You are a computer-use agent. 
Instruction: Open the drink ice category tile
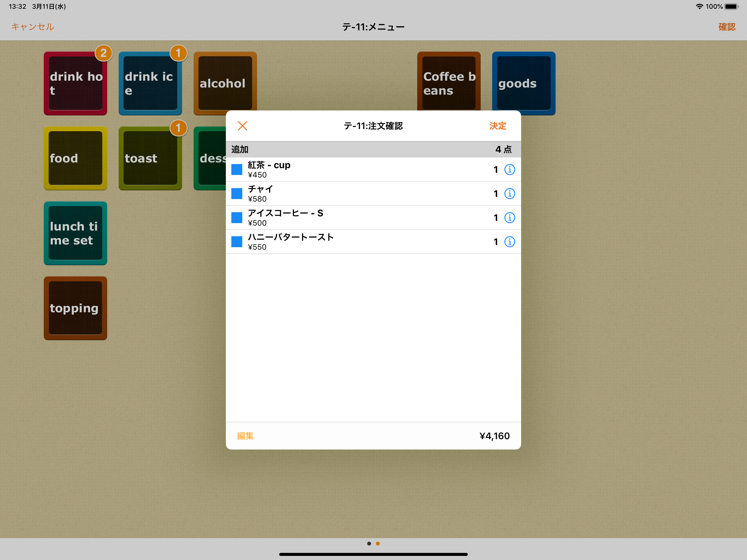(x=150, y=83)
